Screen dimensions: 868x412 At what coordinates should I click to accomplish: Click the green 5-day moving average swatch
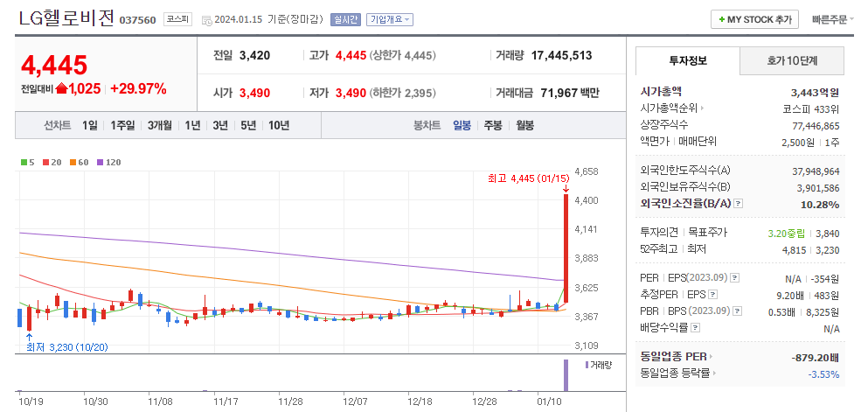click(x=24, y=162)
